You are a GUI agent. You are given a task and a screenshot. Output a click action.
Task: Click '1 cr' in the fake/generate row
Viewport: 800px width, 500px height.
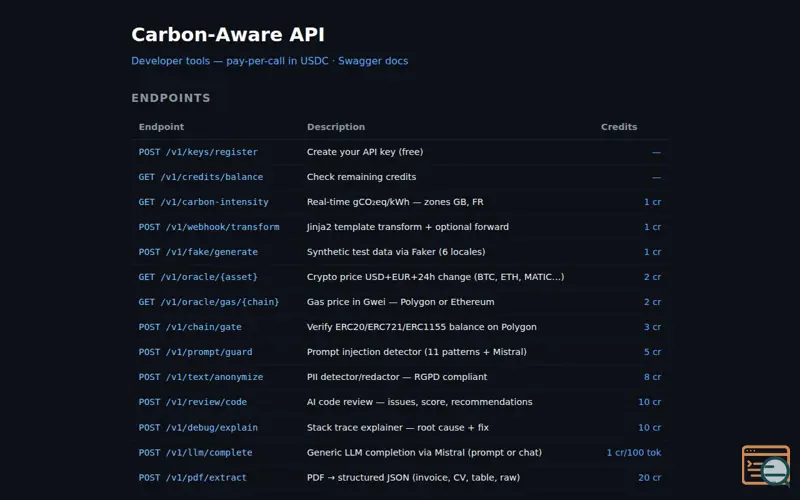click(652, 252)
